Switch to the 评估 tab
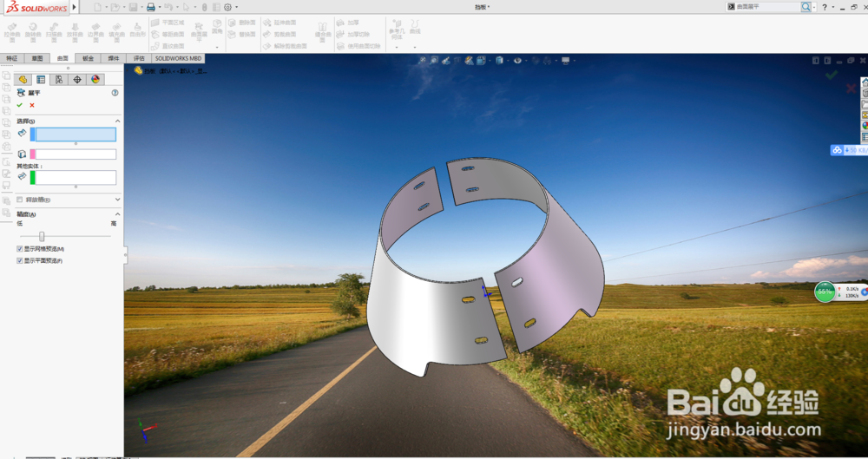868x459 pixels. point(139,58)
